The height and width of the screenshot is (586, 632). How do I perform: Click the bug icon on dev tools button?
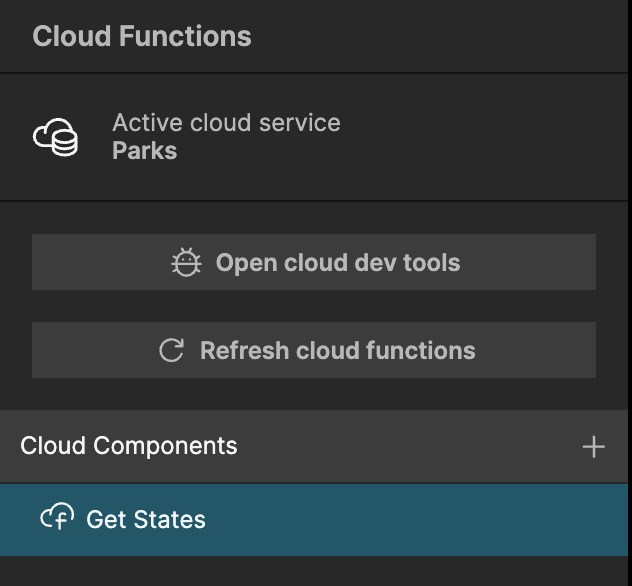(186, 262)
